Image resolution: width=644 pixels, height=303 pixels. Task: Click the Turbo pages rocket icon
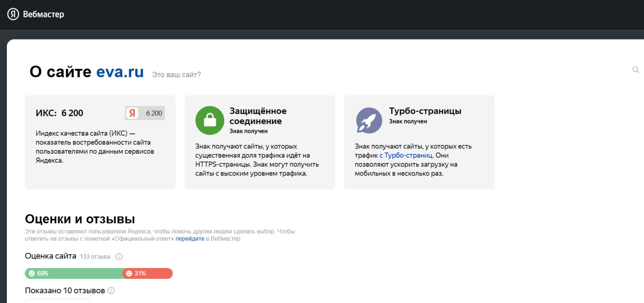click(369, 120)
